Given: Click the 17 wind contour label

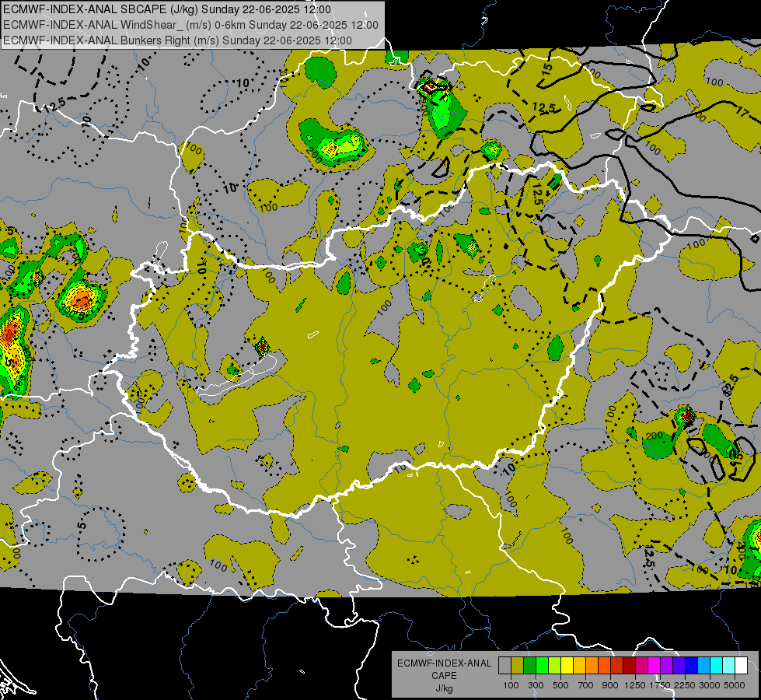Looking at the screenshot, I should pyautogui.click(x=742, y=112).
